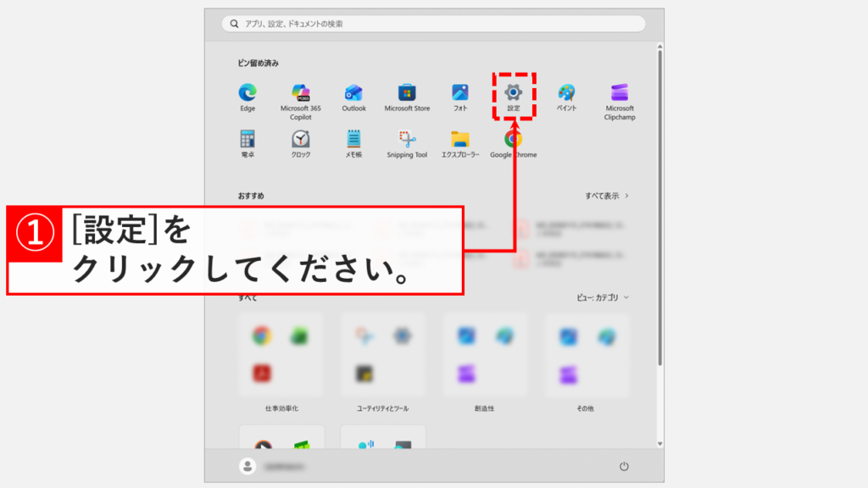Open Microsoft Store
Image resolution: width=868 pixels, height=488 pixels.
[406, 93]
